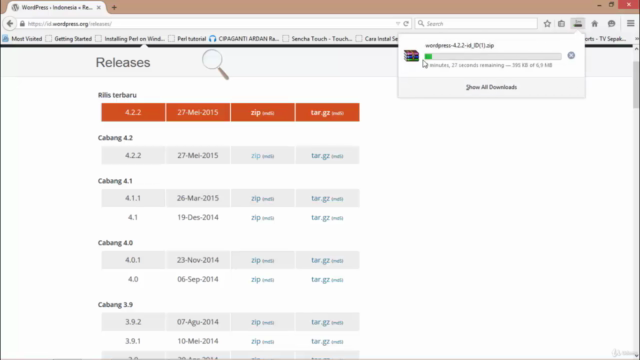Viewport: 640px width, 360px height.
Task: Click the magnifier icon next to Releases
Action: click(215, 64)
